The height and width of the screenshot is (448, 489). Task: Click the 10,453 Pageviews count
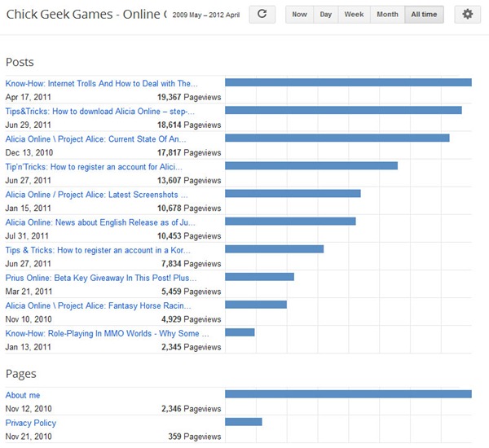tap(189, 236)
